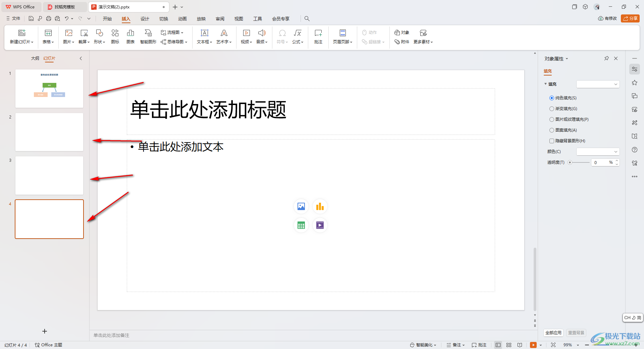Insert a Picture (图片) from ribbon
The height and width of the screenshot is (349, 644).
pos(69,36)
